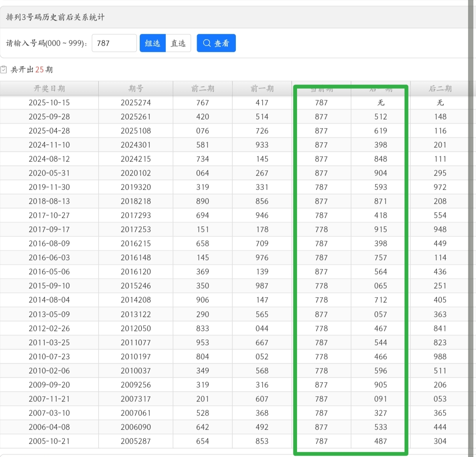Click the 前二期 column header
This screenshot has height=457, width=476.
point(202,88)
